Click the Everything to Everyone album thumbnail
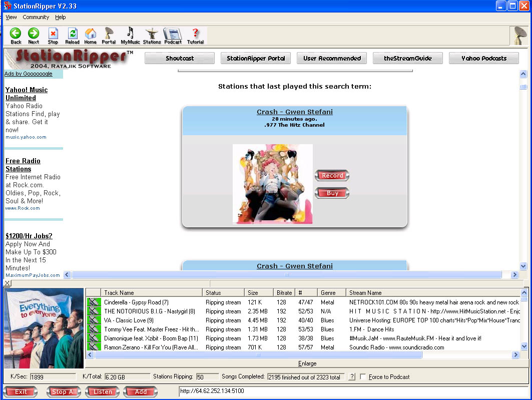 pyautogui.click(x=44, y=328)
